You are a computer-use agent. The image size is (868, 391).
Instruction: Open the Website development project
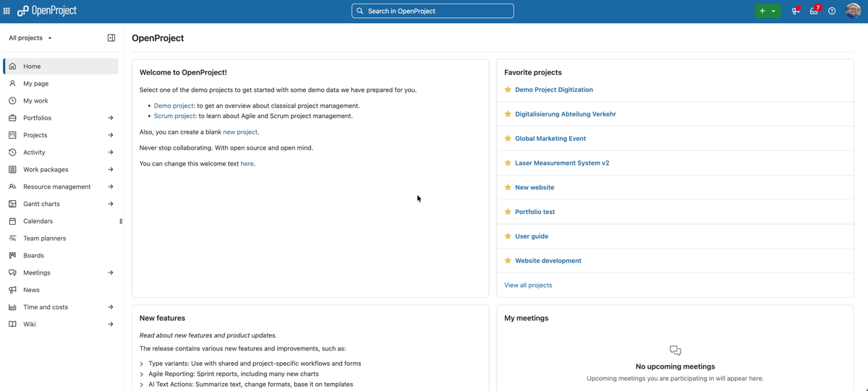[x=548, y=261]
